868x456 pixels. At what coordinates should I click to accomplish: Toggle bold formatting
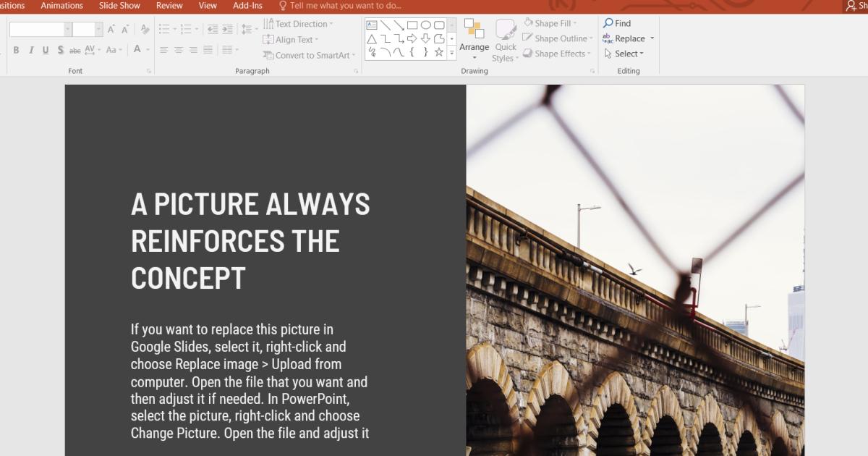click(x=16, y=50)
